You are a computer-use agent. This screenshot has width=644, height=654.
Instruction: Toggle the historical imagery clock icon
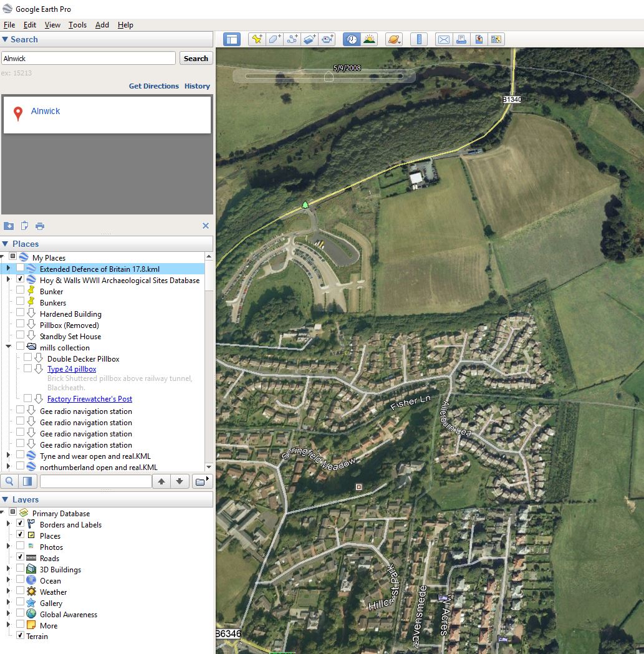point(352,39)
